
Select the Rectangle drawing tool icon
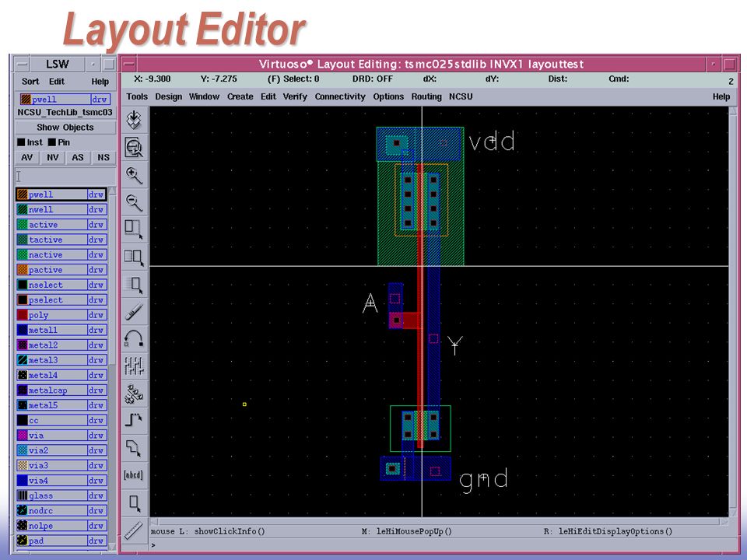pyautogui.click(x=135, y=503)
